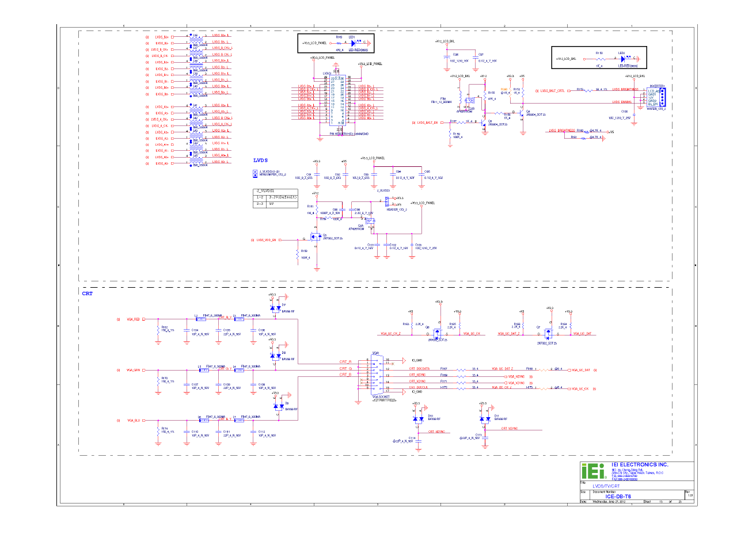Select common-mode choke L41
Screen dimensions: 756x534
coord(196,109)
